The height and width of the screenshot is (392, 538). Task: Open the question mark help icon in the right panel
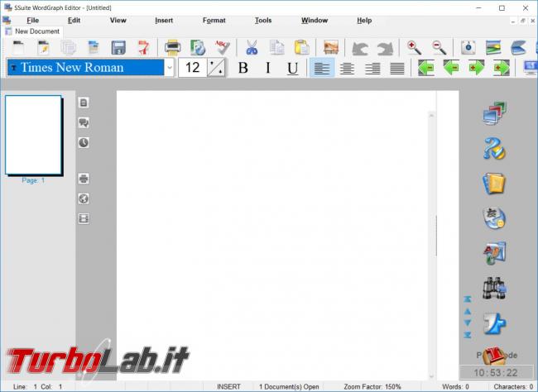point(494,148)
